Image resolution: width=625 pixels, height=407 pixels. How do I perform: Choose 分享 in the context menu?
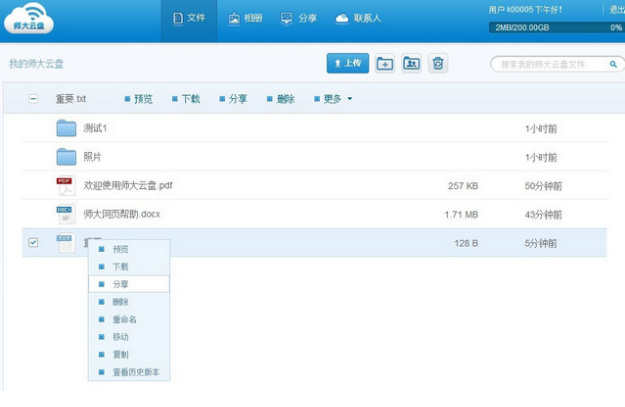click(x=129, y=284)
